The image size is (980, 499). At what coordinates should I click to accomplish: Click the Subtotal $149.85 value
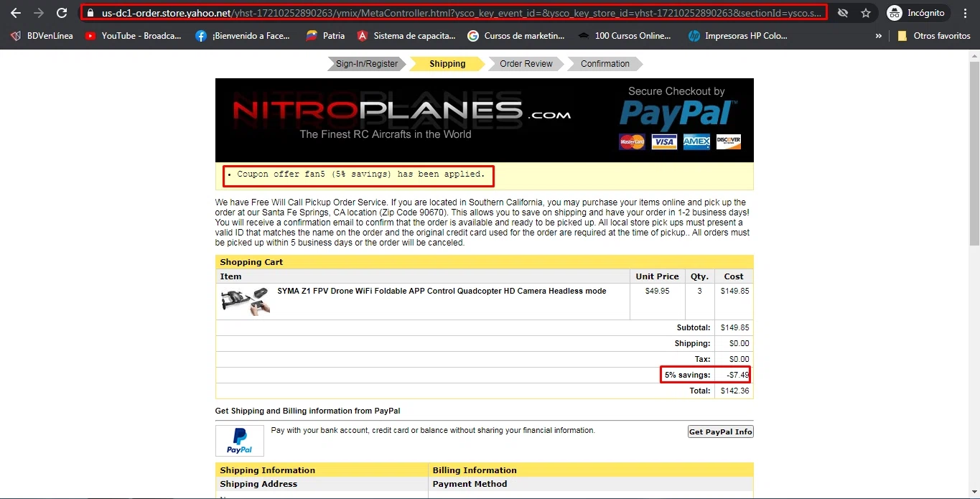(x=734, y=327)
